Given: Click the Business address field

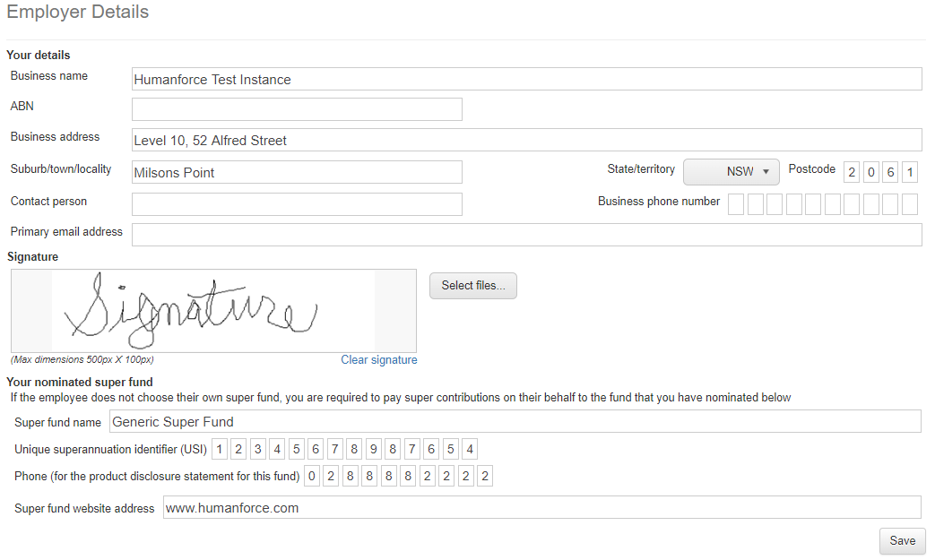Looking at the screenshot, I should pyautogui.click(x=526, y=140).
